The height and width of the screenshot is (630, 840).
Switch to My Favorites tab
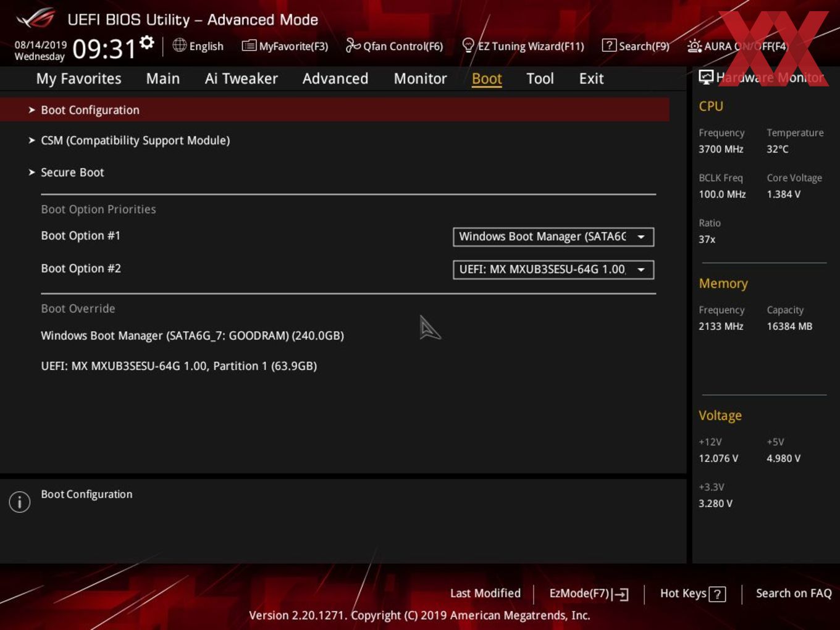point(78,78)
